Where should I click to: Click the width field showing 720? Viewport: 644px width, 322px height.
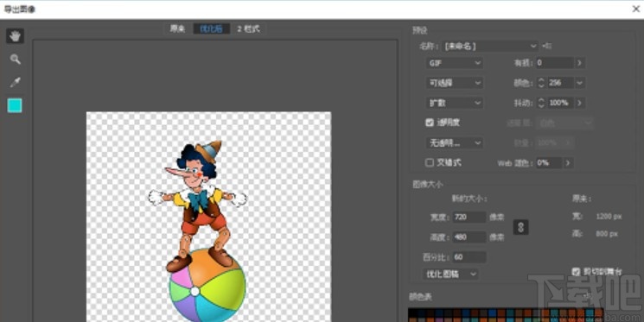click(x=469, y=217)
